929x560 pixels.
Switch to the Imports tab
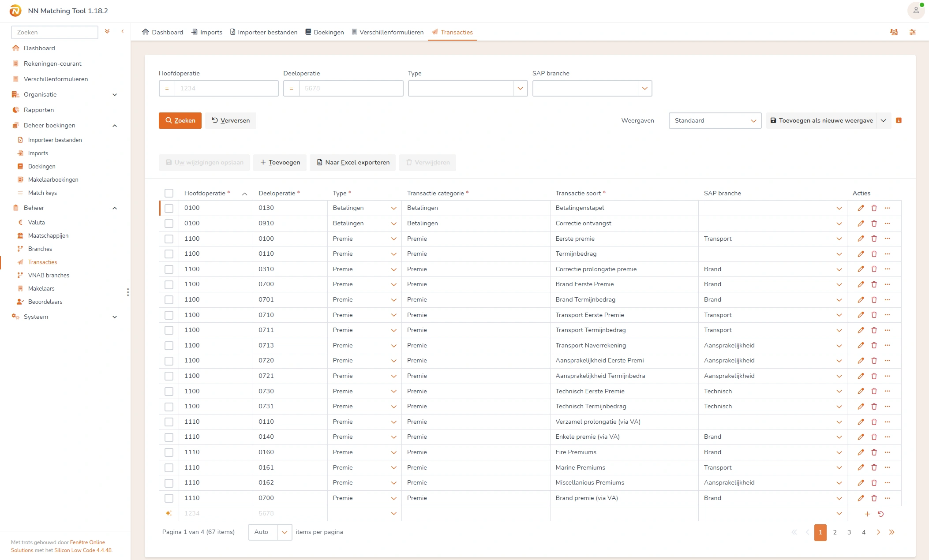tap(207, 32)
